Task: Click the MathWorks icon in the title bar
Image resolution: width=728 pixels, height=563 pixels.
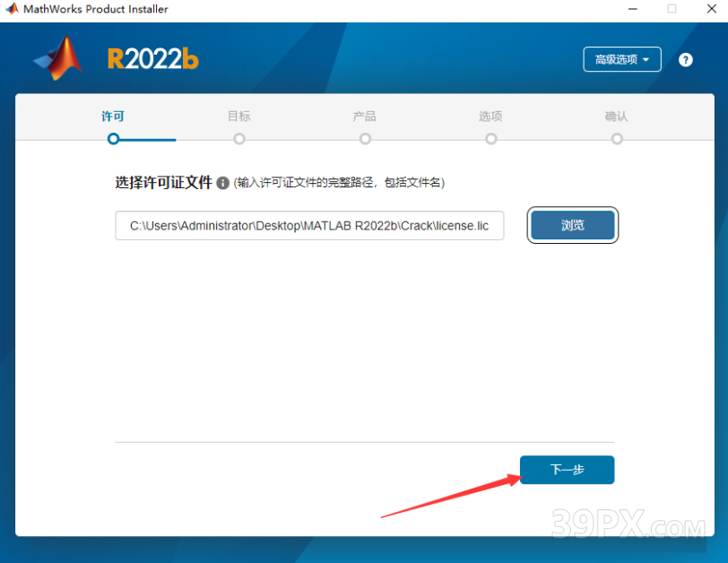Action: [12, 9]
